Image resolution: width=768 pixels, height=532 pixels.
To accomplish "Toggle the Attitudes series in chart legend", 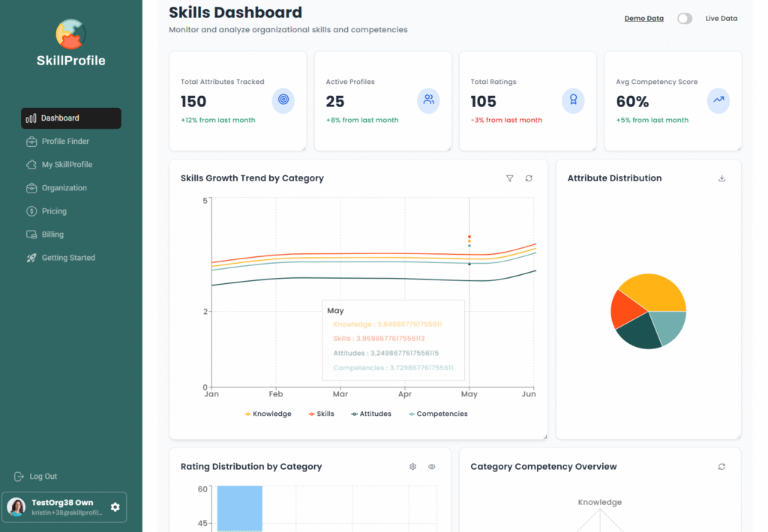I will (371, 414).
